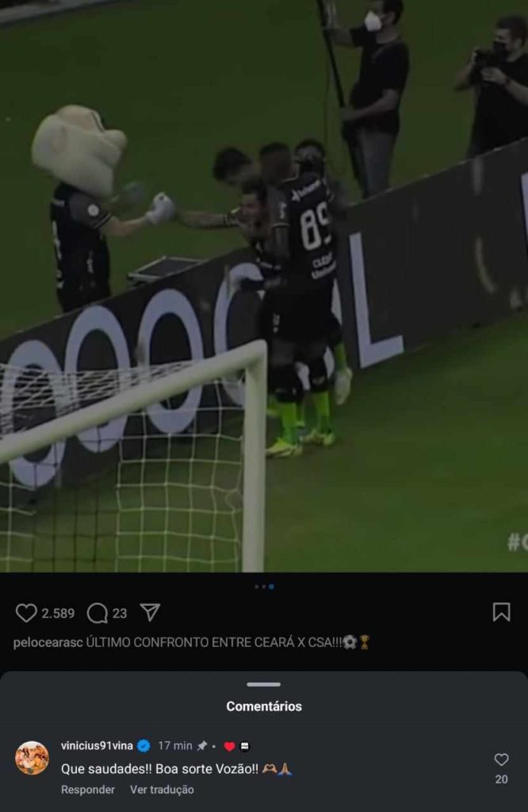Open the pelocearasc profile from caption
Screen dimensions: 528x812
click(x=48, y=642)
